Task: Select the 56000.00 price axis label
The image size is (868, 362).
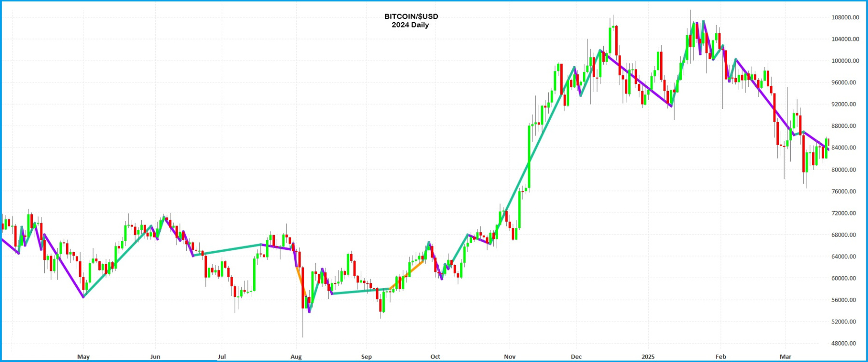Action: point(845,300)
